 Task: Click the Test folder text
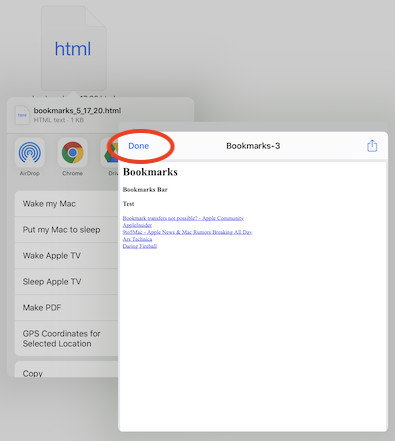click(x=128, y=204)
